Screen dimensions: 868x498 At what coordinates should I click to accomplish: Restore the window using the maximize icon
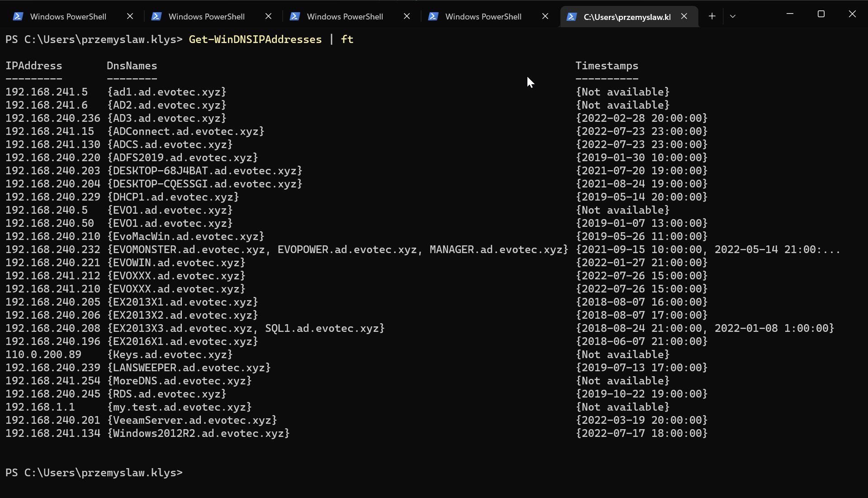pyautogui.click(x=821, y=14)
